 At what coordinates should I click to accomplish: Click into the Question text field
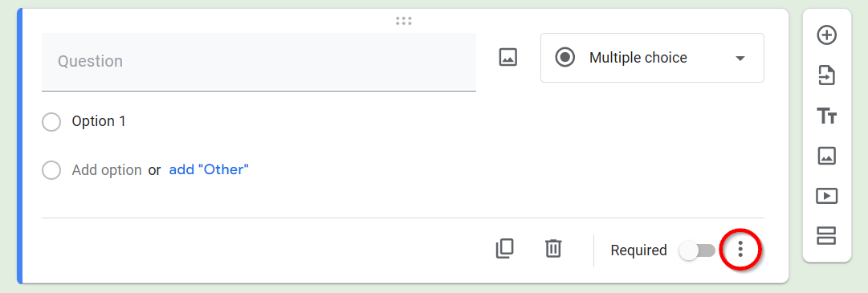pos(259,62)
